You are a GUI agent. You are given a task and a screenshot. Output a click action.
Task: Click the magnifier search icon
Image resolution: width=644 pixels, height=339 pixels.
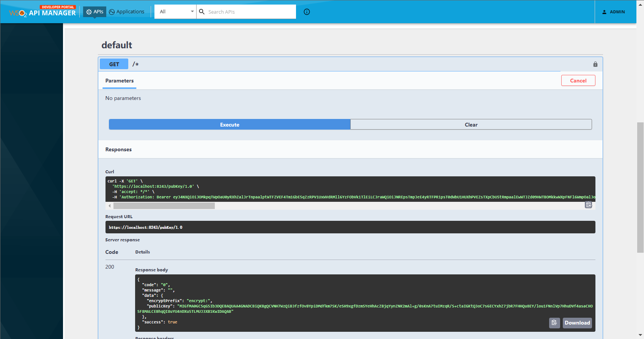202,12
